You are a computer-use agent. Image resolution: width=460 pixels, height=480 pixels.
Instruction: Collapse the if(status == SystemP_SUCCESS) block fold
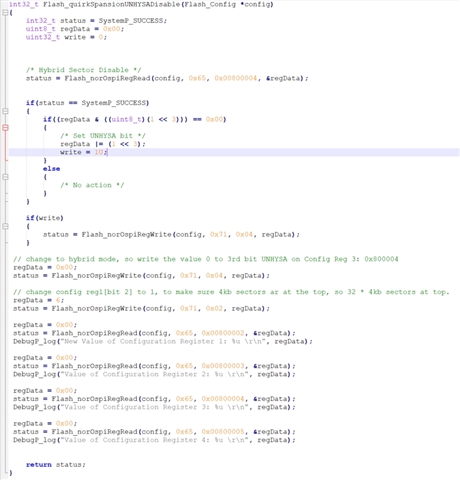pyautogui.click(x=5, y=111)
